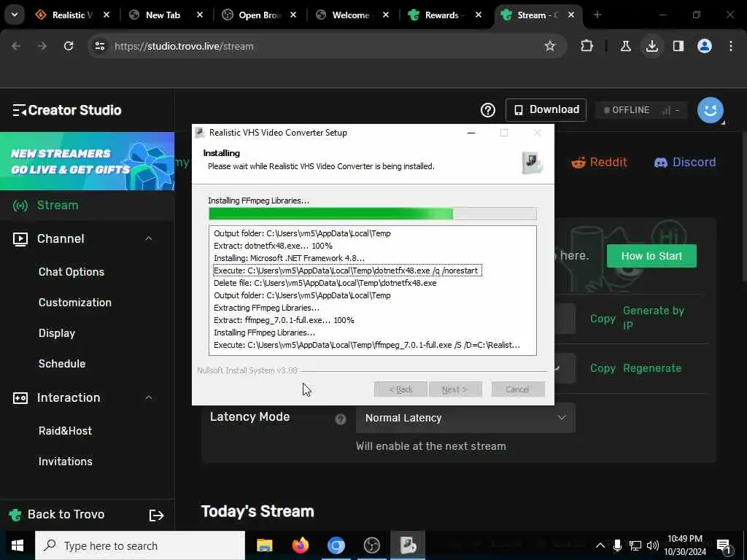Click the site information icon in address bar
Image resolution: width=747 pixels, height=560 pixels.
tap(99, 46)
